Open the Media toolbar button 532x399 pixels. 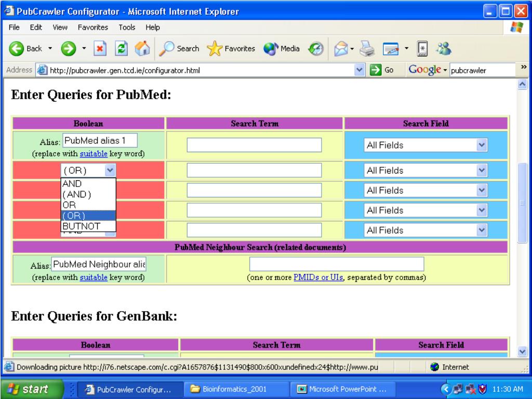pyautogui.click(x=281, y=49)
